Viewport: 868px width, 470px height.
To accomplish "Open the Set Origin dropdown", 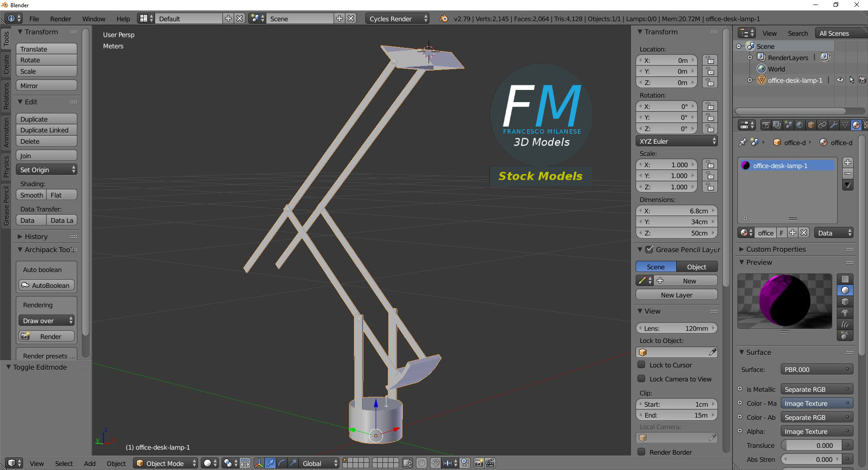I will (47, 169).
